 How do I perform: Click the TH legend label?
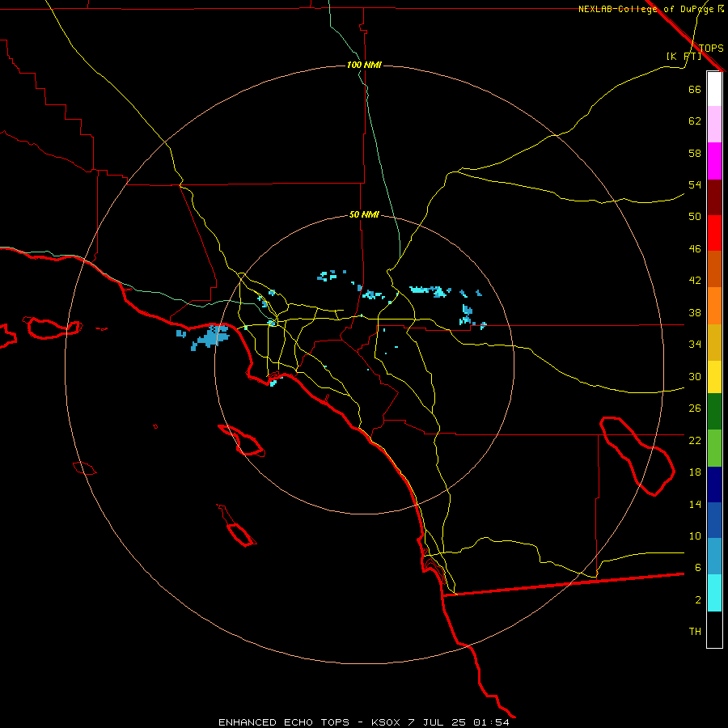coord(695,632)
